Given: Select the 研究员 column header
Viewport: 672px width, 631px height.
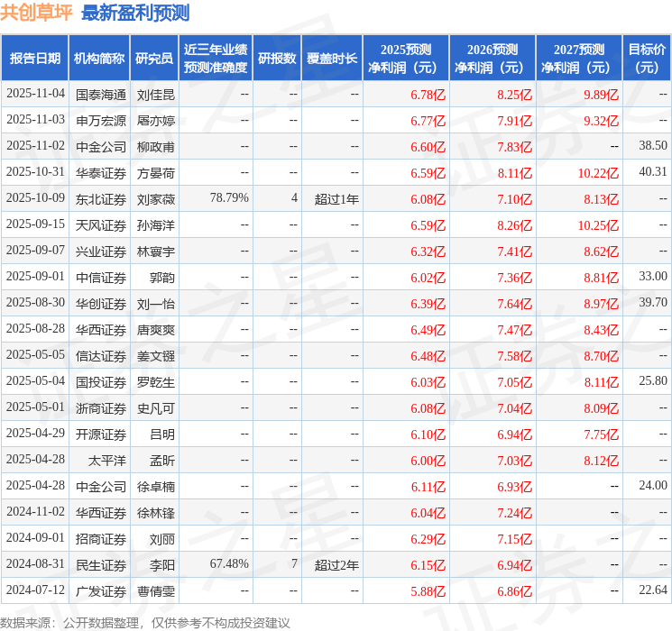Looking at the screenshot, I should (x=154, y=59).
